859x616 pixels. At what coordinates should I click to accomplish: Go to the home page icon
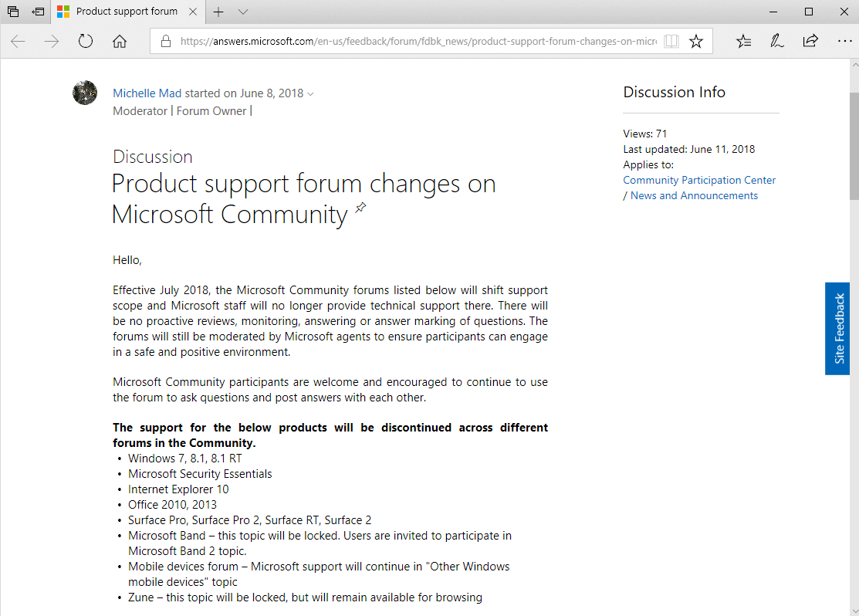tap(120, 41)
